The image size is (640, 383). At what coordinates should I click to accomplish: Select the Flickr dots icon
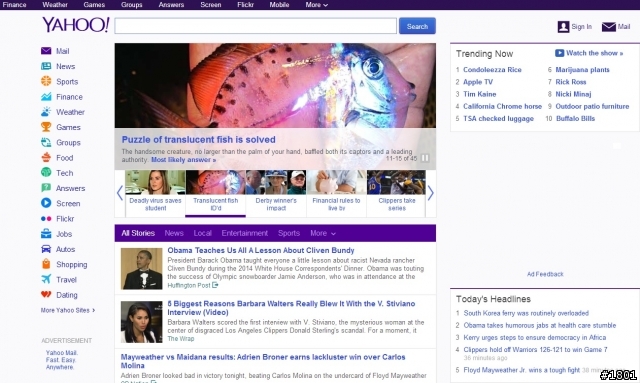coord(46,219)
